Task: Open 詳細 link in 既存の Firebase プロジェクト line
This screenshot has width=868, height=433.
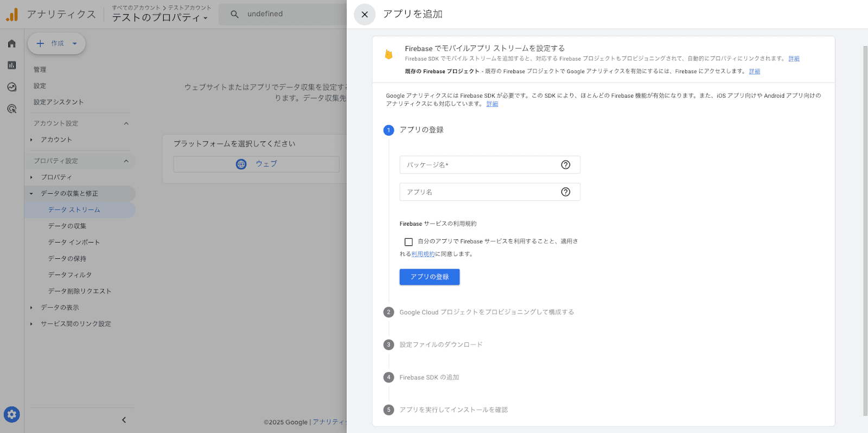Action: tap(755, 71)
